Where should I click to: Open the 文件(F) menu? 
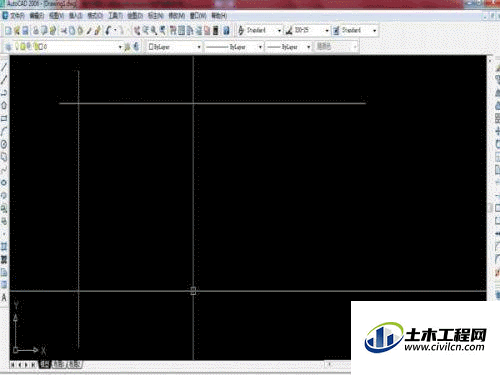17,16
